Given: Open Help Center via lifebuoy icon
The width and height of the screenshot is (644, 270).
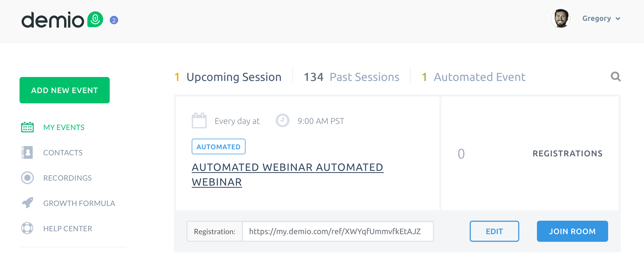Looking at the screenshot, I should pyautogui.click(x=27, y=228).
